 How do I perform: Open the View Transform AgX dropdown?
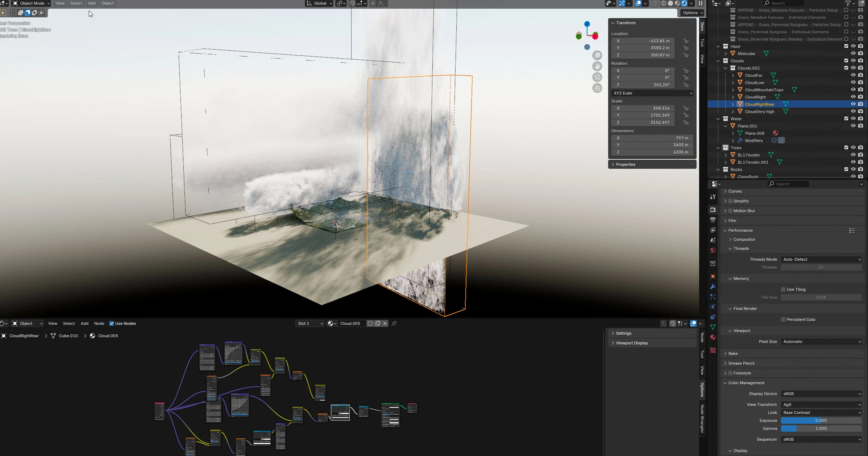click(821, 405)
